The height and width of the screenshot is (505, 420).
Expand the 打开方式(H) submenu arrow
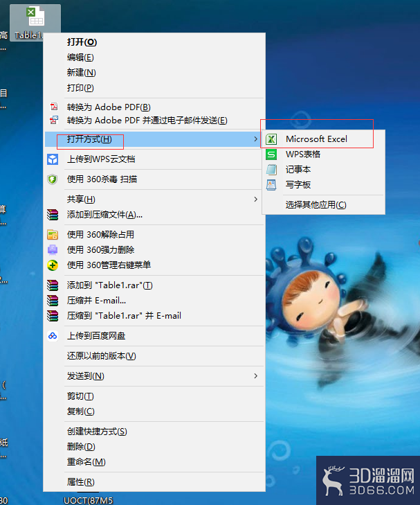pyautogui.click(x=255, y=139)
